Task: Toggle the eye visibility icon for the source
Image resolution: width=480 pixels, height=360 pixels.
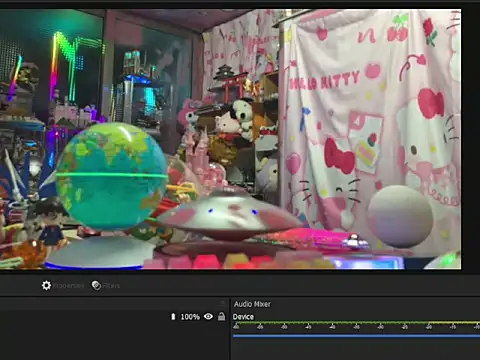Action: click(x=208, y=316)
